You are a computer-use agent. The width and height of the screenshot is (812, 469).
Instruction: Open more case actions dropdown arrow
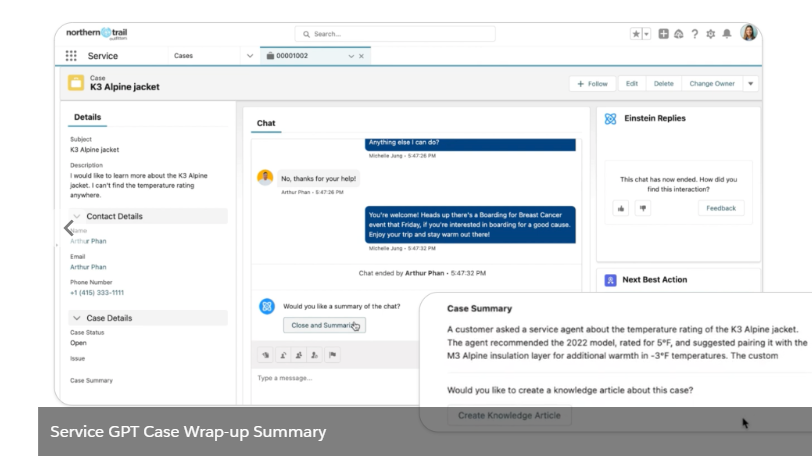click(x=750, y=84)
